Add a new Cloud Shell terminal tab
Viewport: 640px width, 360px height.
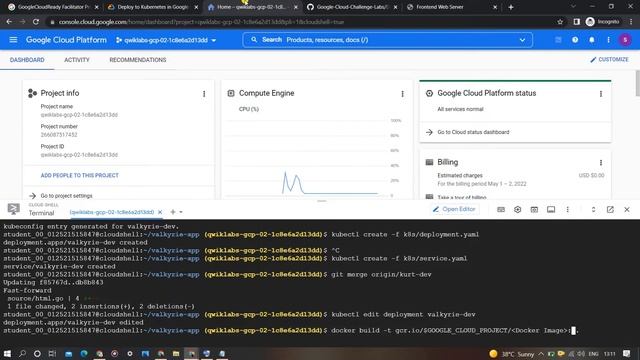173,212
